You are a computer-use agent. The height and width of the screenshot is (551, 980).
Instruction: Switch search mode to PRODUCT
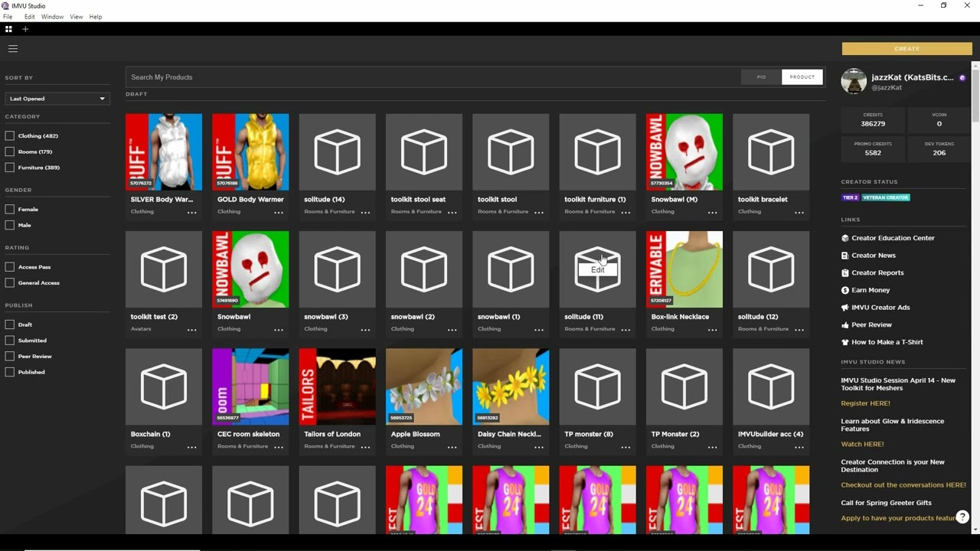coord(802,77)
